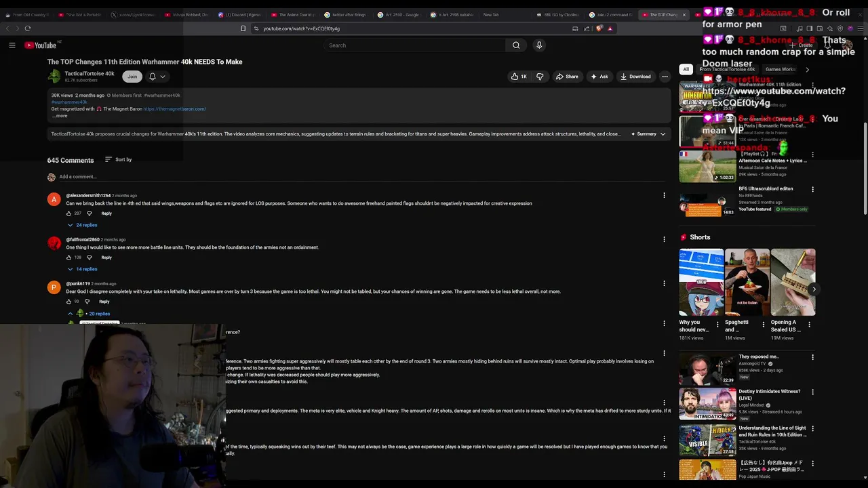Image resolution: width=868 pixels, height=488 pixels.
Task: Expand description with ...more
Action: tap(60, 116)
